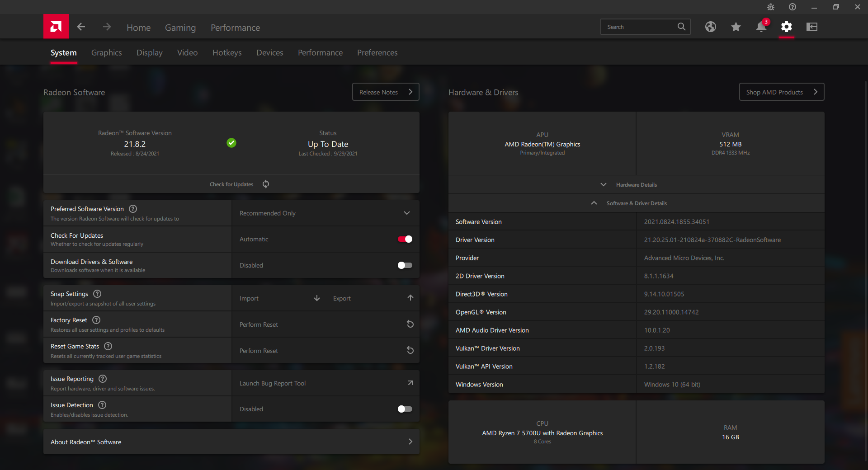Switch to the Video tab
868x470 pixels.
188,52
